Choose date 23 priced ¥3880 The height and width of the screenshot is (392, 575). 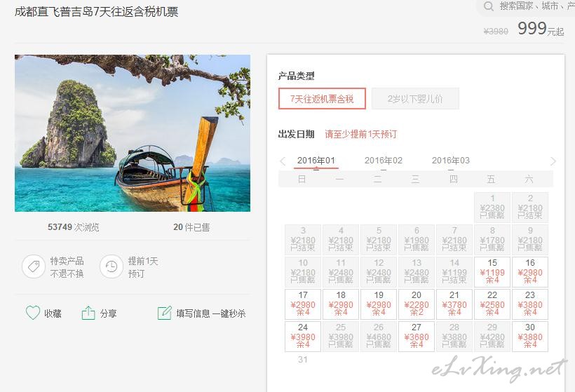(x=530, y=304)
